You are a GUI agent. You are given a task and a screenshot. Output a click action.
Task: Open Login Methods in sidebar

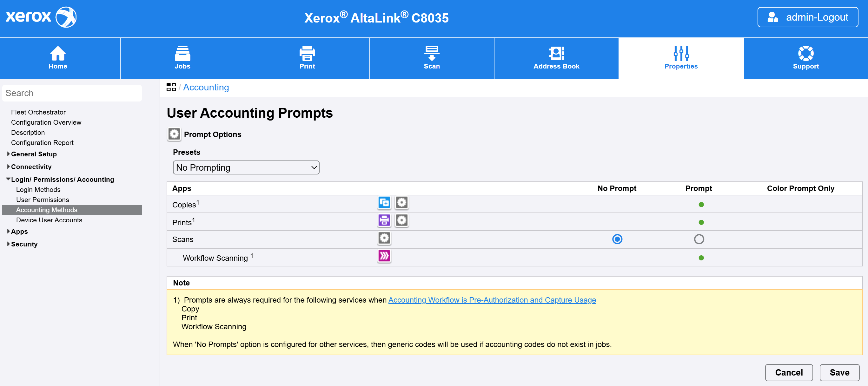pyautogui.click(x=38, y=190)
